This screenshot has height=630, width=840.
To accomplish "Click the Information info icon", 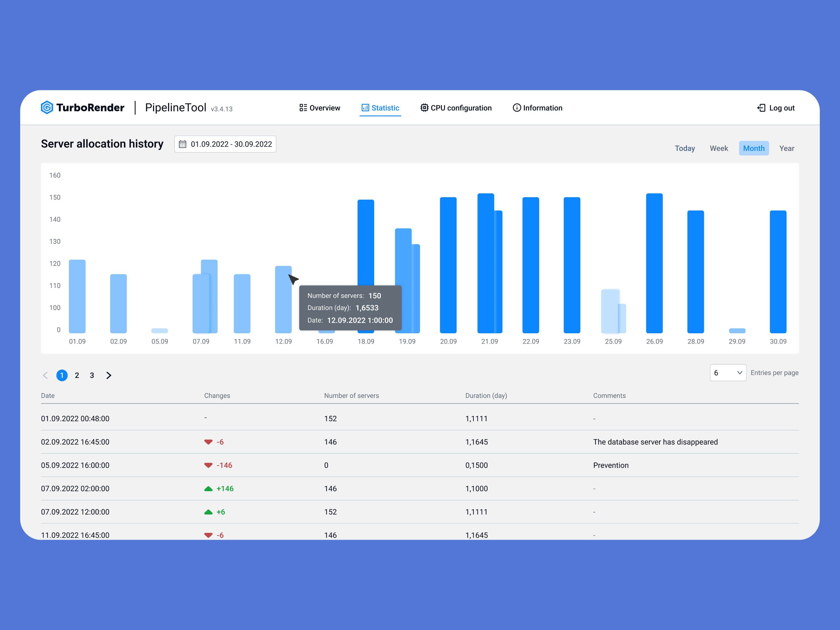I will click(517, 108).
